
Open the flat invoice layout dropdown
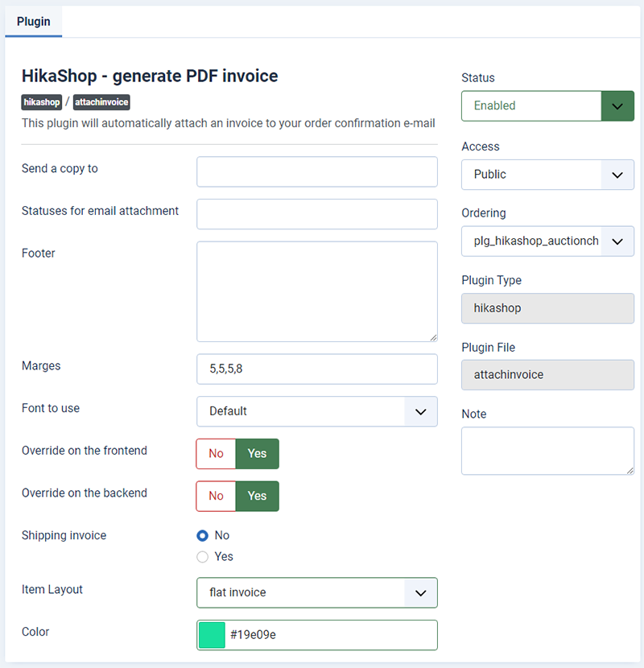[x=317, y=593]
